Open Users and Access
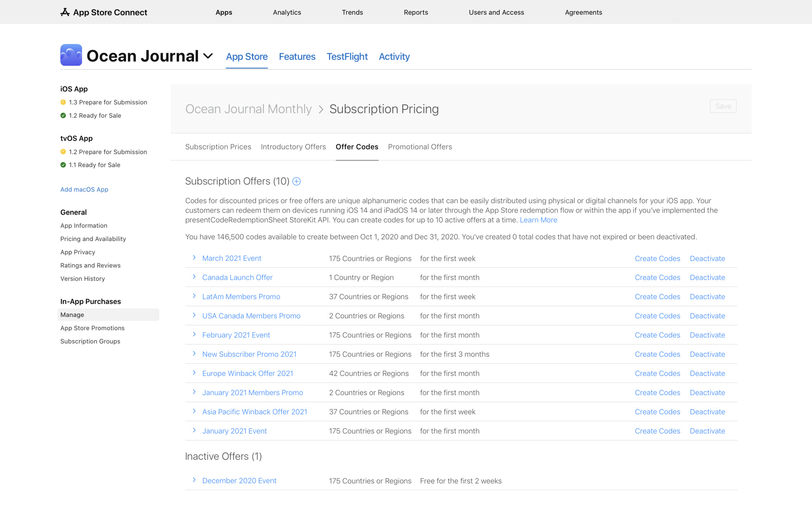The height and width of the screenshot is (508, 812). click(496, 12)
